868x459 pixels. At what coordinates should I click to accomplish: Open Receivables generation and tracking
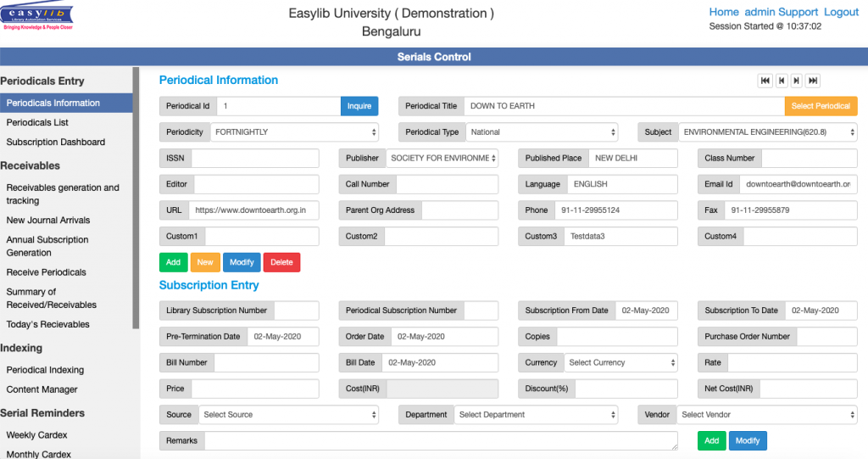click(x=63, y=194)
